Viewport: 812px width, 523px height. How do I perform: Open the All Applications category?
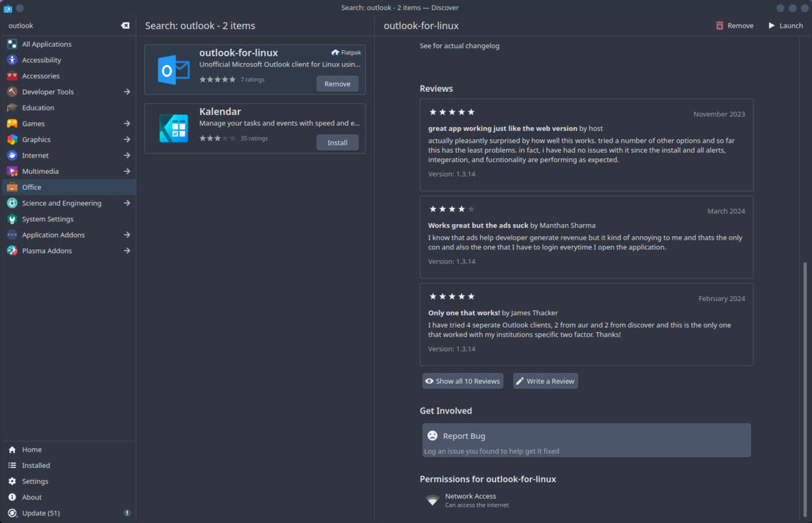click(x=69, y=44)
